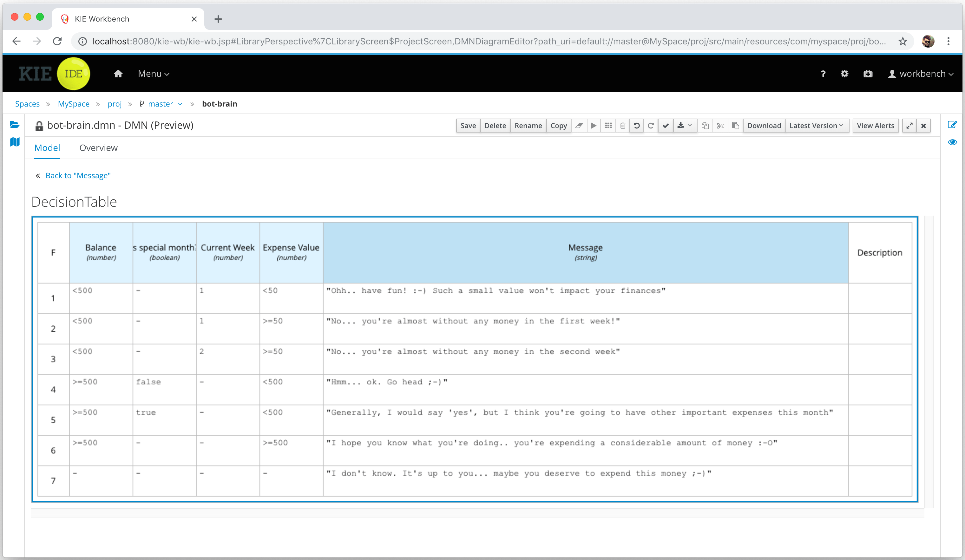Select the KIE Workbench browser tab

(x=128, y=19)
